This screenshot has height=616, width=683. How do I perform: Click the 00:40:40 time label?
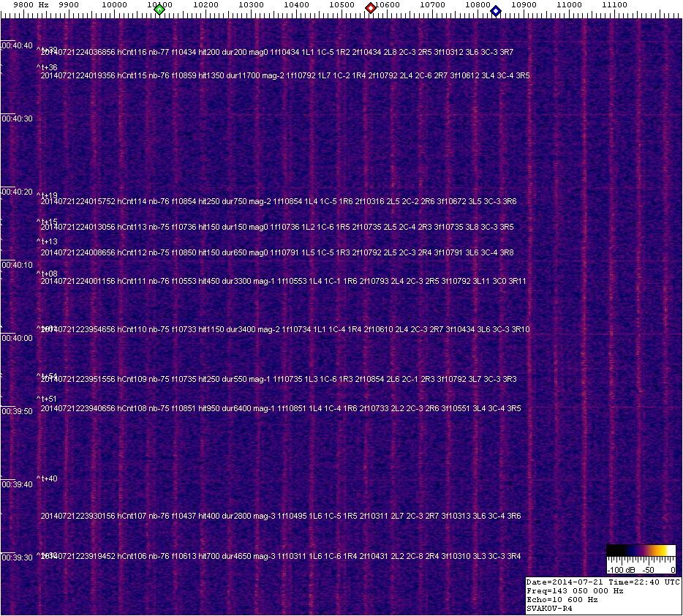pyautogui.click(x=17, y=45)
